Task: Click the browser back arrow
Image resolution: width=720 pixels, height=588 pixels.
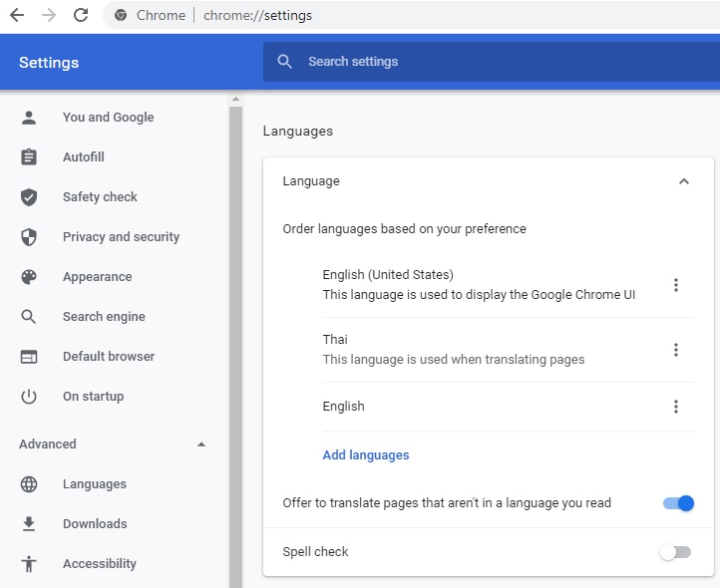Action: pos(17,15)
